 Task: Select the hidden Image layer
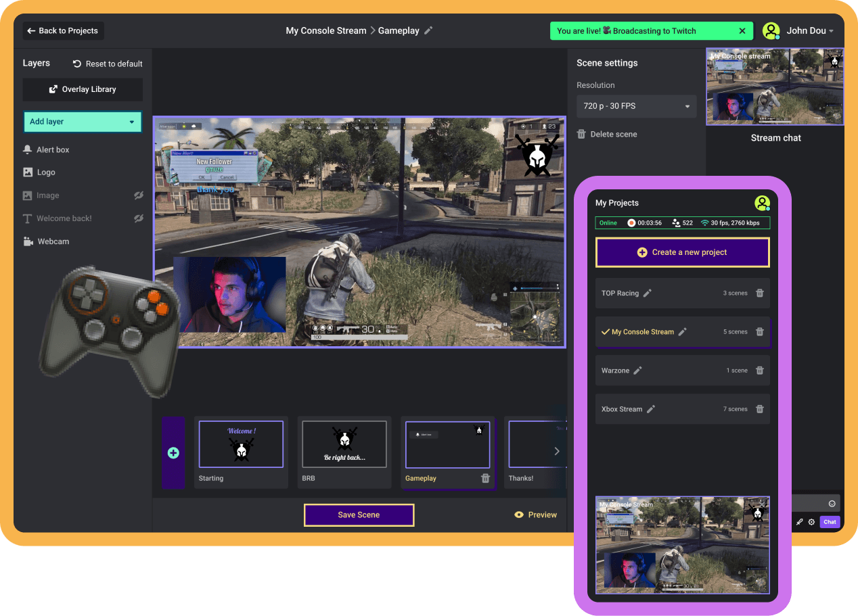(41, 195)
